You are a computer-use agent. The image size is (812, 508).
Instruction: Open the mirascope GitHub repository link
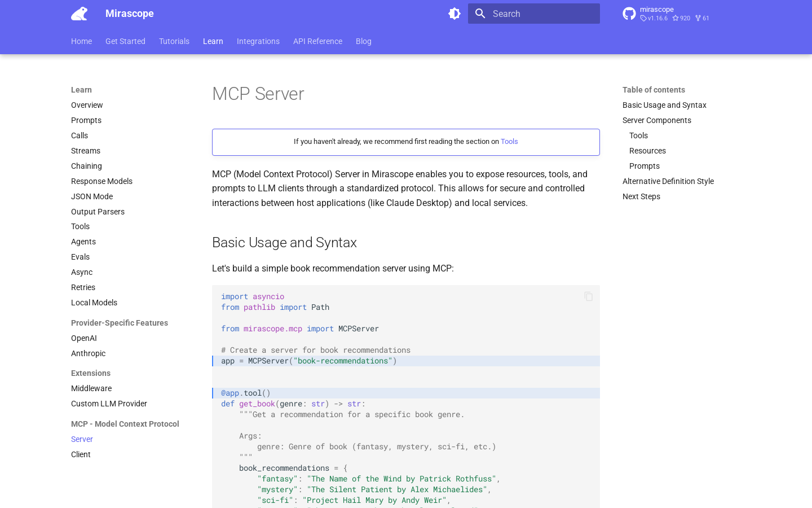click(667, 14)
